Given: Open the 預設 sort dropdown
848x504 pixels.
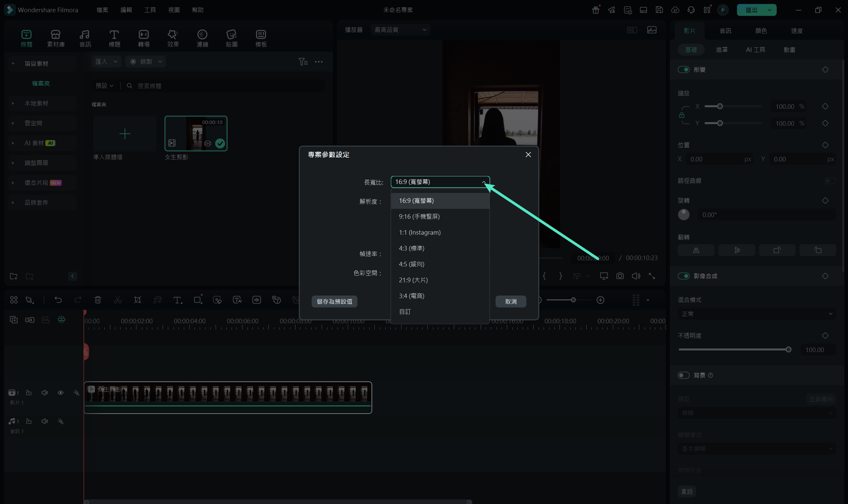Looking at the screenshot, I should (104, 86).
